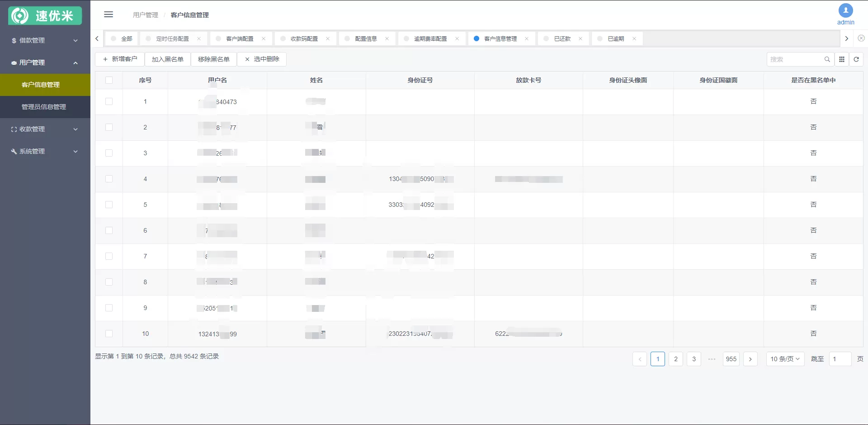Click the 新增客户 button
Viewport: 868px width, 425px height.
tap(120, 59)
